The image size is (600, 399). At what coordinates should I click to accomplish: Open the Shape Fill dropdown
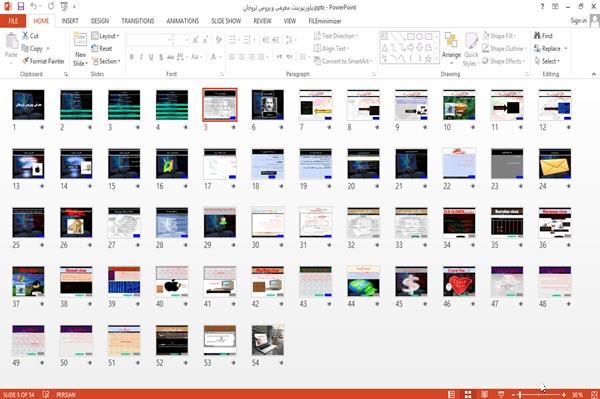(x=499, y=36)
